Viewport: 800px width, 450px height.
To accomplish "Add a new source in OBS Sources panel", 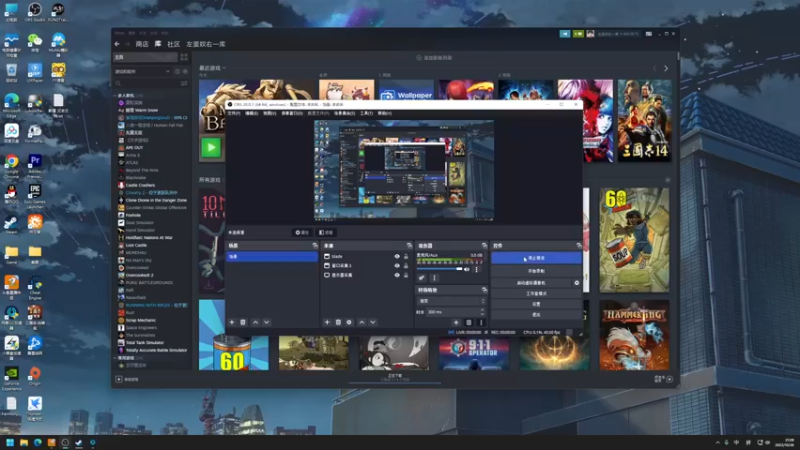I will [327, 322].
